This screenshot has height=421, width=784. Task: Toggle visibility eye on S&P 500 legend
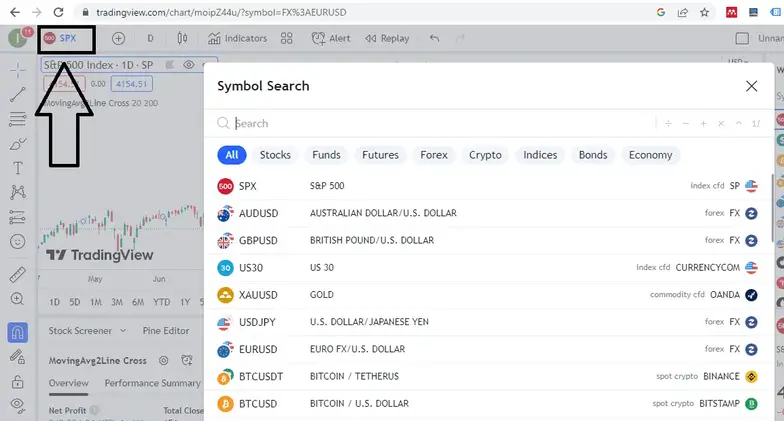(x=188, y=65)
